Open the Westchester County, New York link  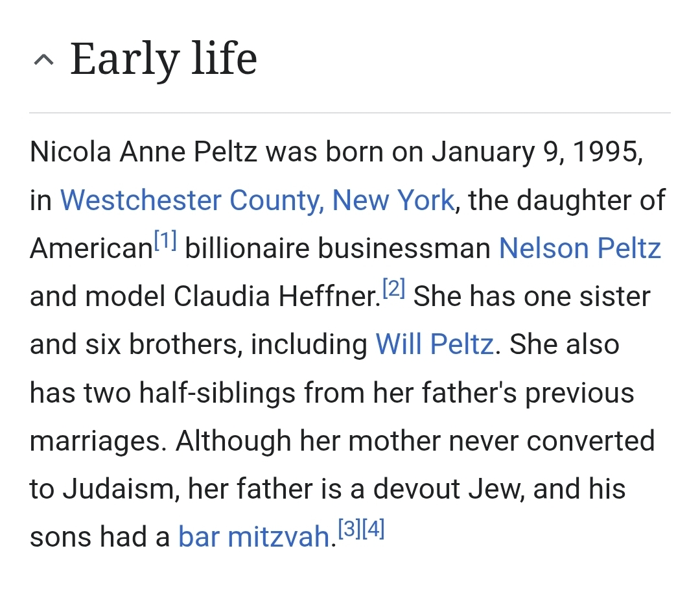[257, 200]
